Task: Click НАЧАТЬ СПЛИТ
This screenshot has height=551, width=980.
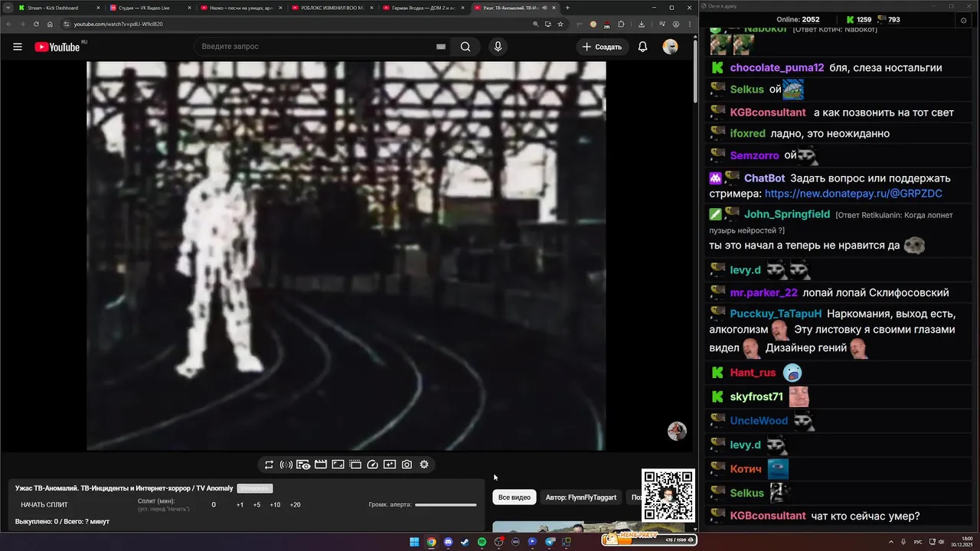Action: (x=44, y=505)
